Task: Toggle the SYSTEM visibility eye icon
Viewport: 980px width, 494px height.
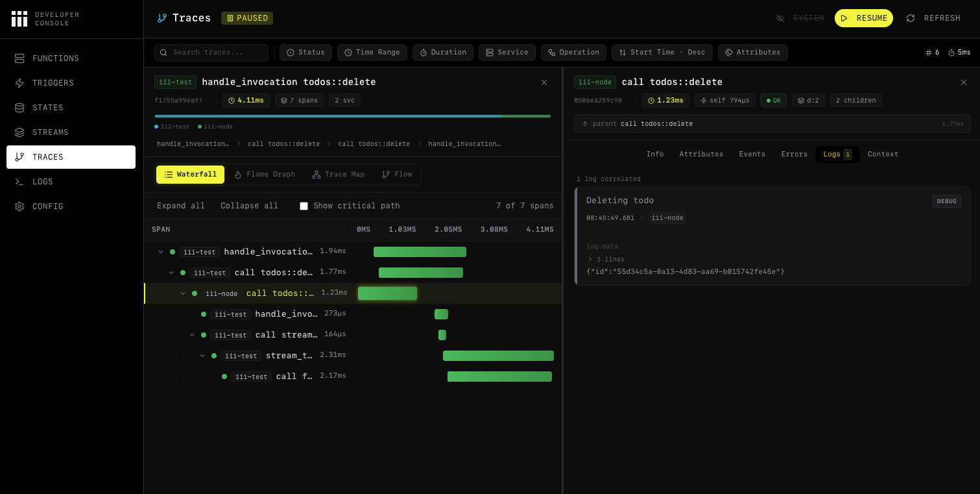Action: [x=779, y=18]
